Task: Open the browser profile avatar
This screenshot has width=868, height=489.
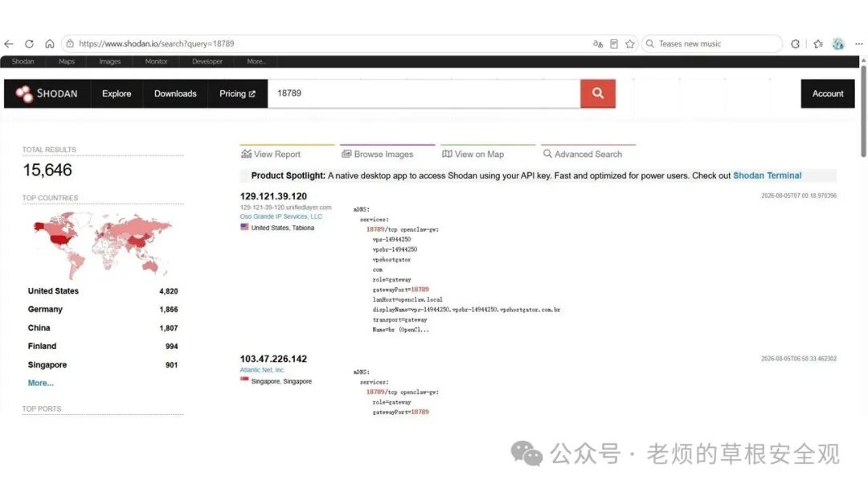Action: point(838,43)
